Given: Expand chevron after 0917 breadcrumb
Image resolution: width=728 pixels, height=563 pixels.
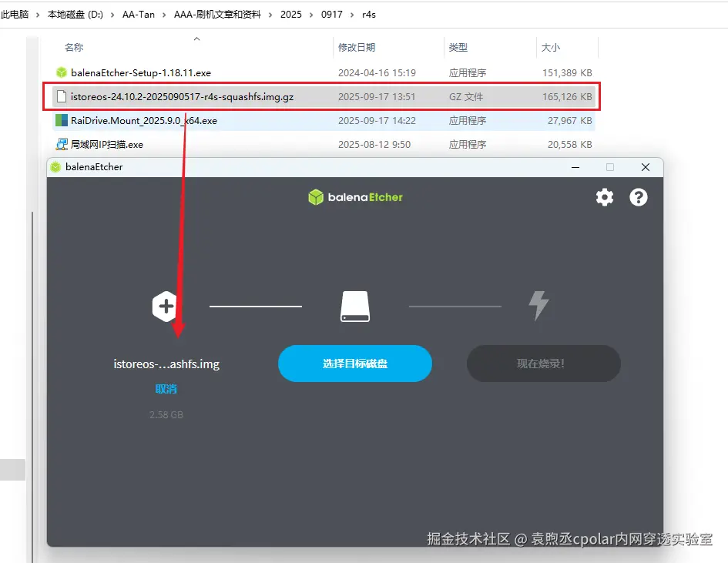Looking at the screenshot, I should (x=352, y=15).
